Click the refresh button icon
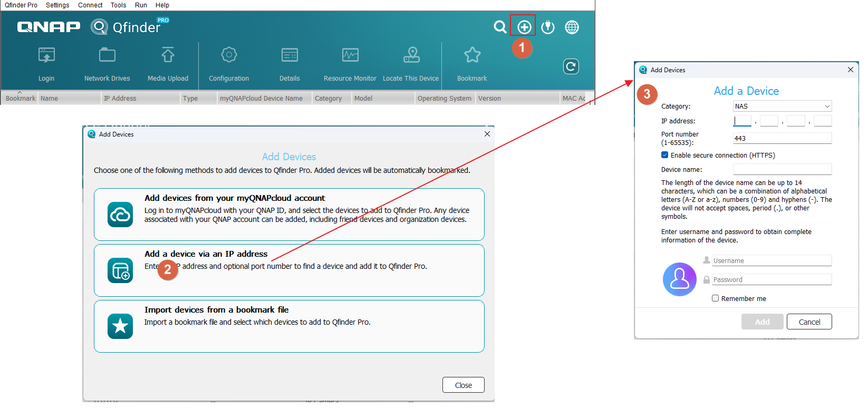 click(x=571, y=66)
